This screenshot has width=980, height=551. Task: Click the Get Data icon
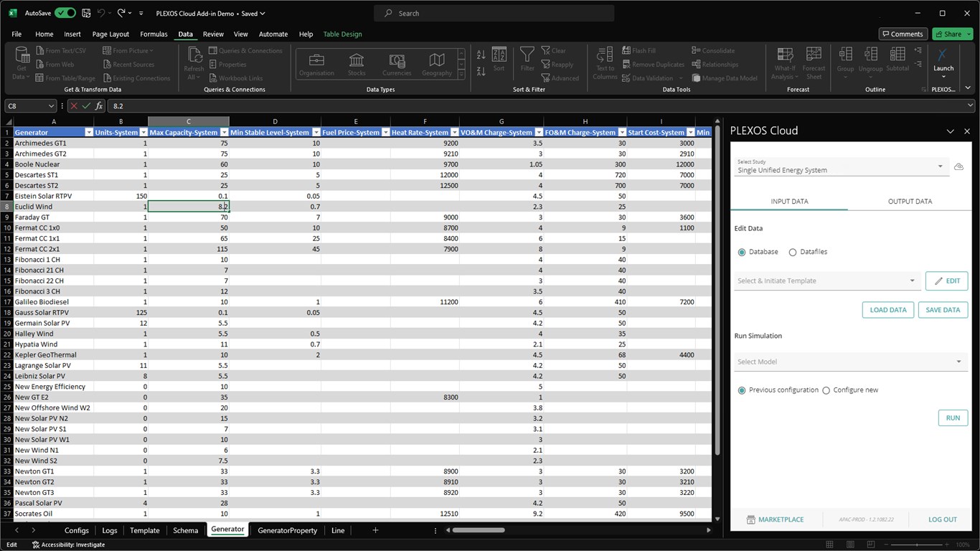click(22, 55)
